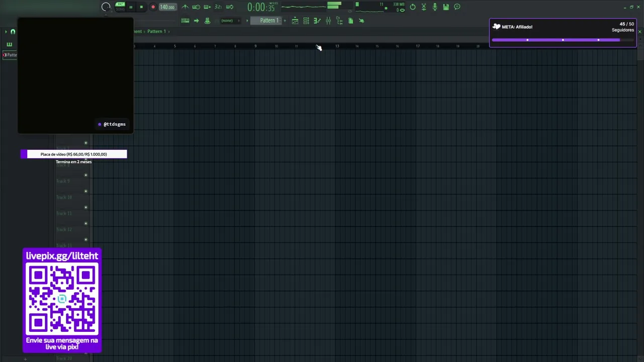Open the channel rack icon

[306, 21]
